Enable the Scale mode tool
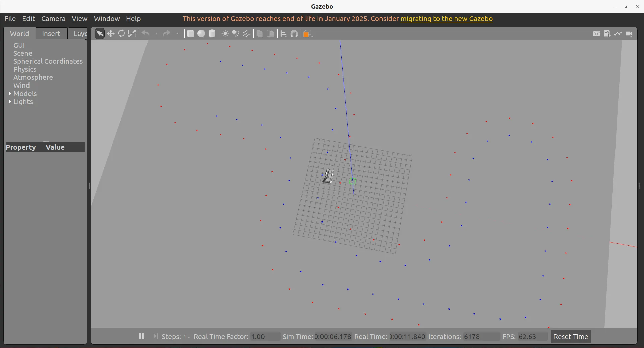The width and height of the screenshot is (644, 348). 132,34
